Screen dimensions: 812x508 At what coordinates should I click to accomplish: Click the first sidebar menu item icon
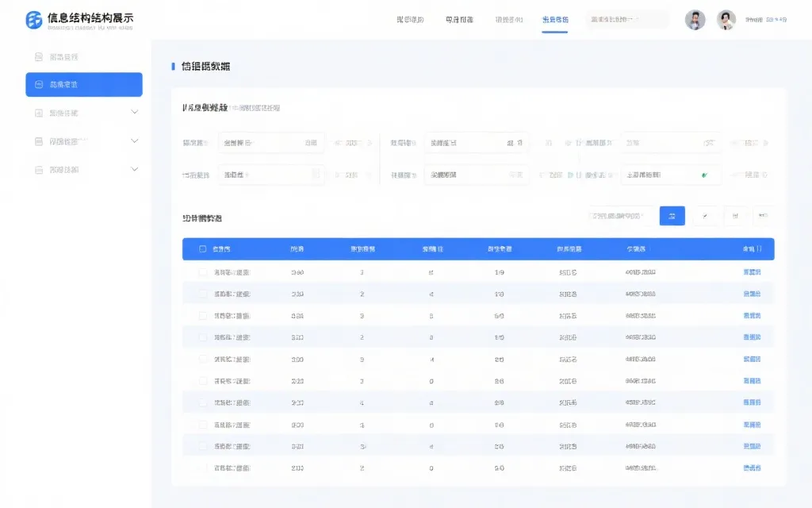tap(39, 57)
